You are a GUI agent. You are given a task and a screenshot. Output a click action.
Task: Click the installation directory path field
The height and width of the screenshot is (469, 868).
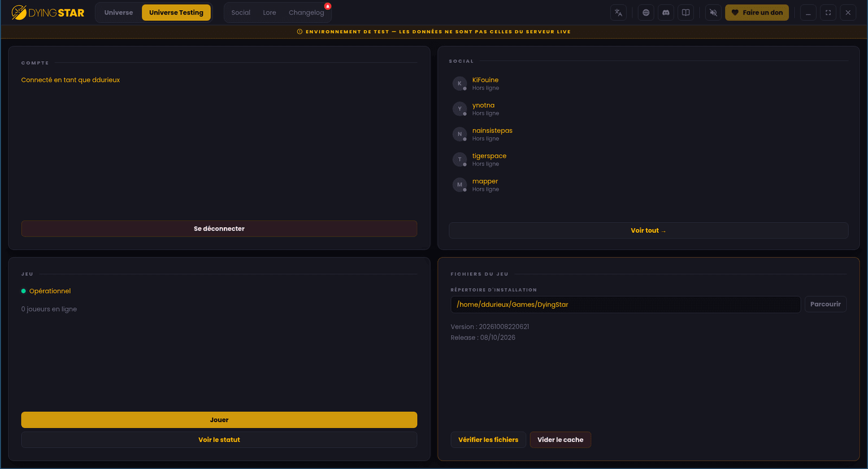626,305
